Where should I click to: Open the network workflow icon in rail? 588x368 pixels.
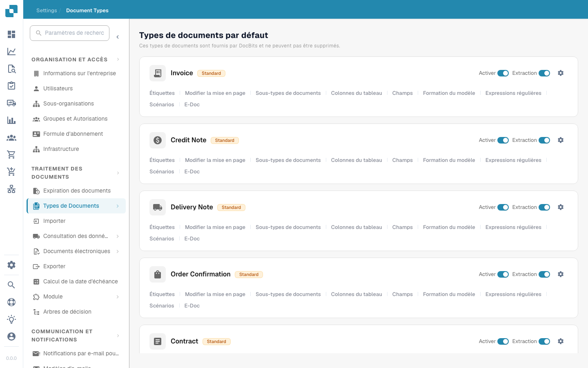tap(11, 189)
